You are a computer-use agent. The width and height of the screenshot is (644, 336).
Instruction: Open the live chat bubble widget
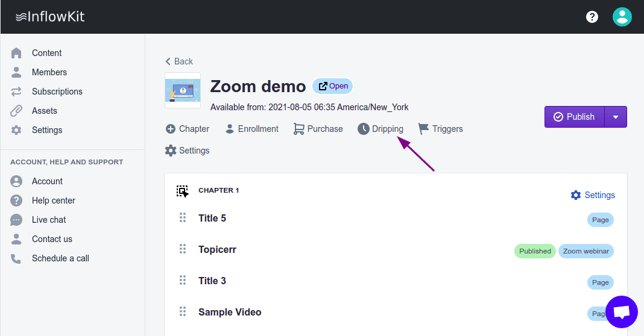[x=621, y=312]
